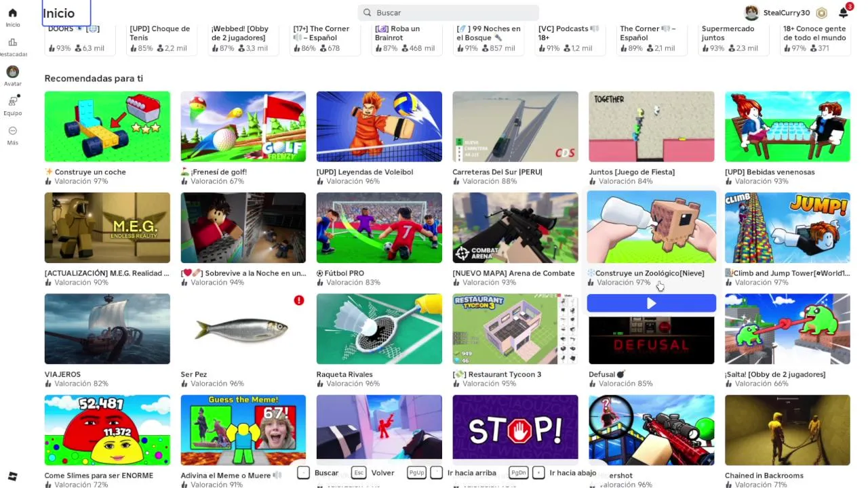Open Chained in Backrooms thumbnail
This screenshot has width=868, height=488.
tap(787, 430)
